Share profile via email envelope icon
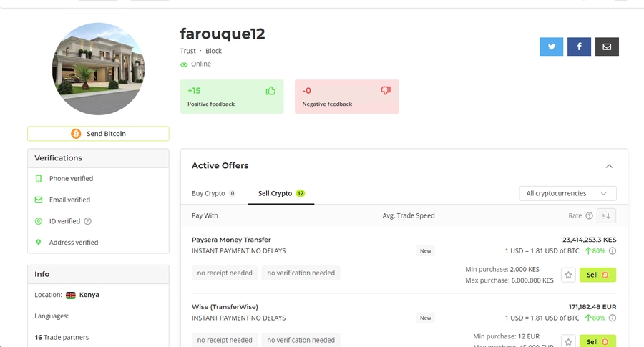 [607, 47]
